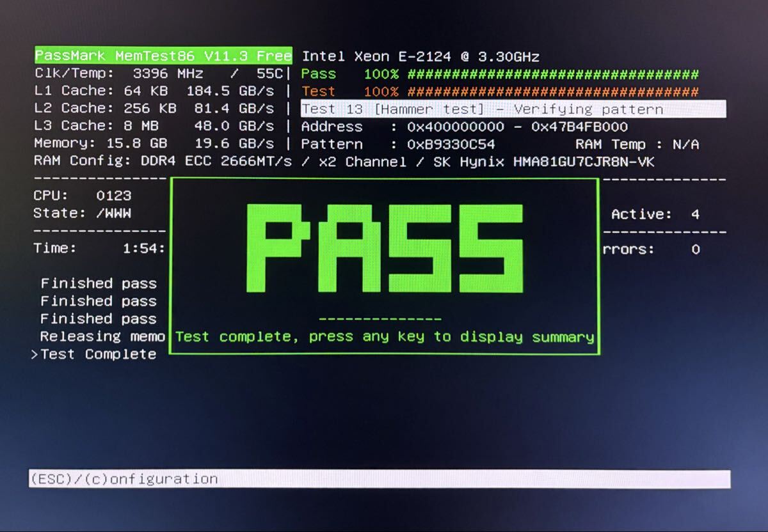Click the Releasing memo log line

pos(102,336)
